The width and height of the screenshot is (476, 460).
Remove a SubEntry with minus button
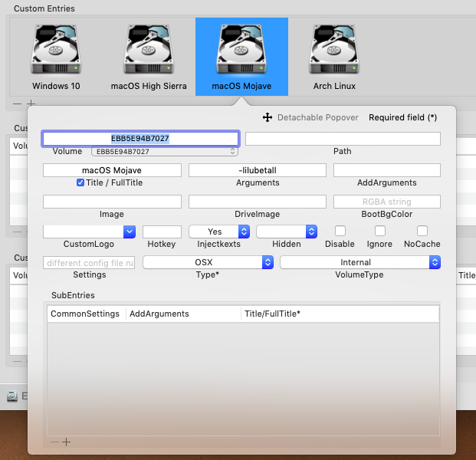[x=54, y=442]
